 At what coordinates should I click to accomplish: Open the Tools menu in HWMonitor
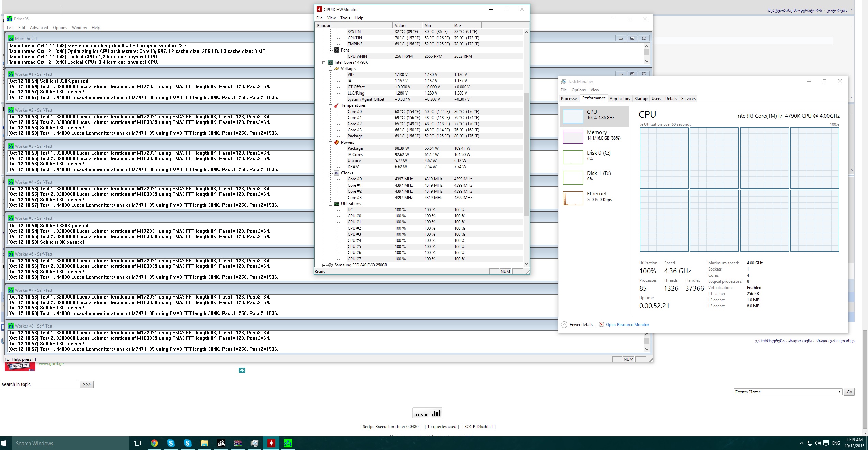(x=345, y=18)
